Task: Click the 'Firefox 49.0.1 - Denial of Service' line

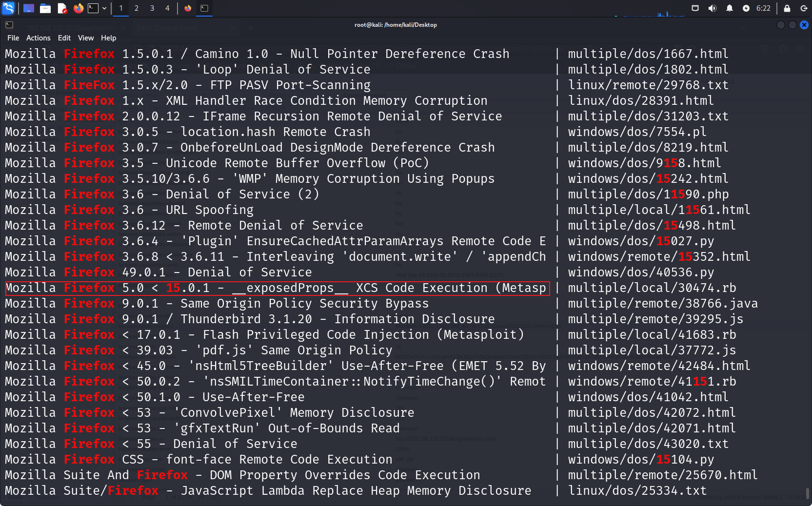Action: 158,272
